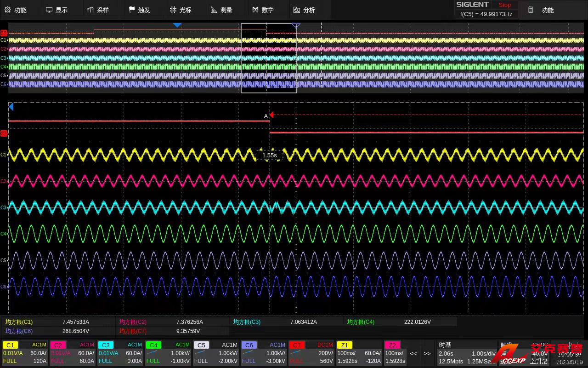Image resolution: width=588 pixels, height=368 pixels.
Task: Click the << scroll left arrow
Action: 413,353
